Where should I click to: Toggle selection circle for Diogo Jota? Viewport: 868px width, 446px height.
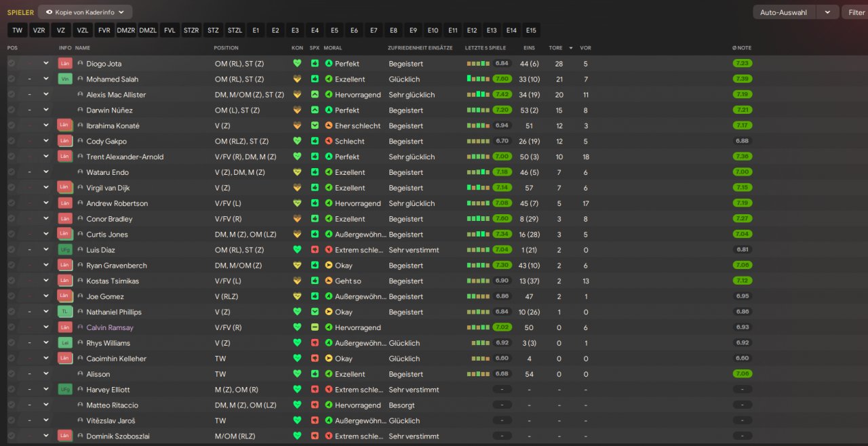pos(11,63)
